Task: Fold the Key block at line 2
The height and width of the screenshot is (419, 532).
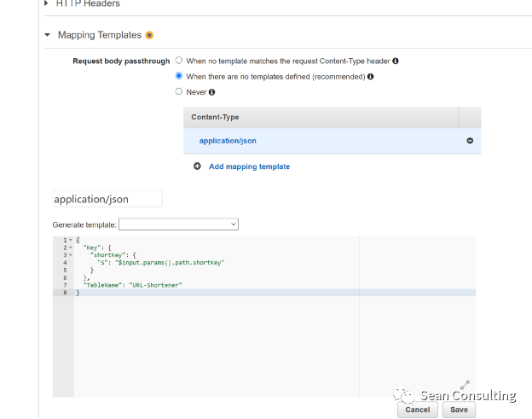Action: click(x=71, y=247)
